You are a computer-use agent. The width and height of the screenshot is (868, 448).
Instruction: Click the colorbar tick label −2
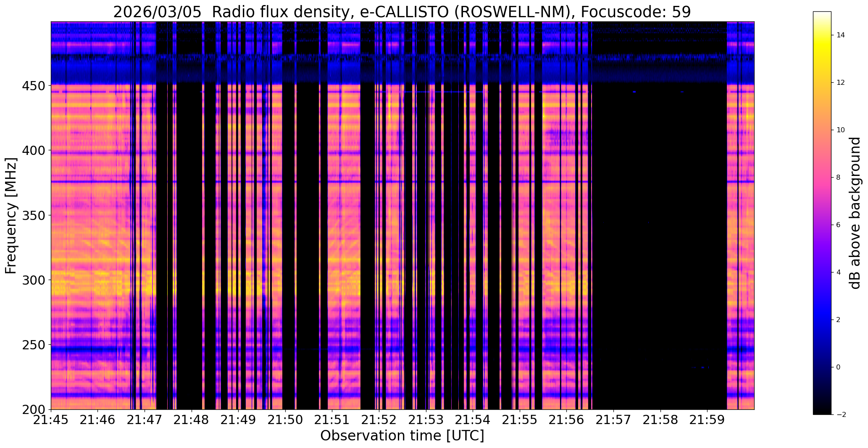tap(841, 415)
